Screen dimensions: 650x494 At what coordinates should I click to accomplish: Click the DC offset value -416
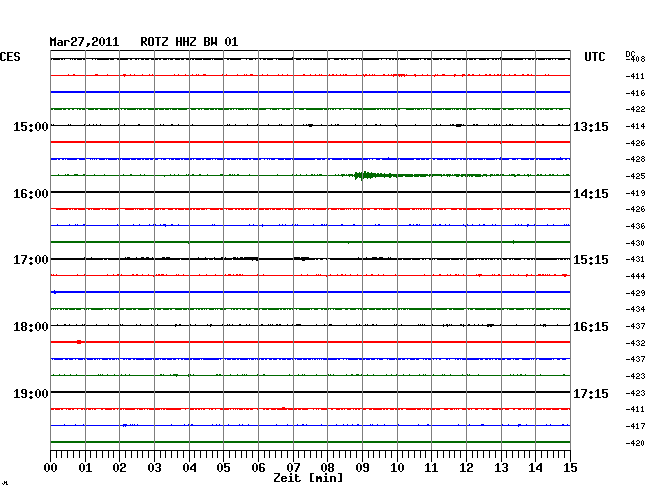coord(635,93)
